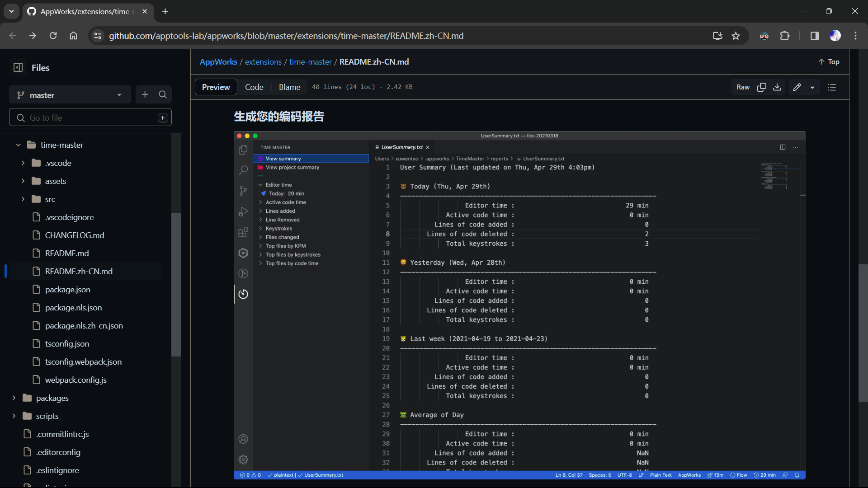This screenshot has width=868, height=488.
Task: Click the pencil edit file icon
Action: [797, 87]
